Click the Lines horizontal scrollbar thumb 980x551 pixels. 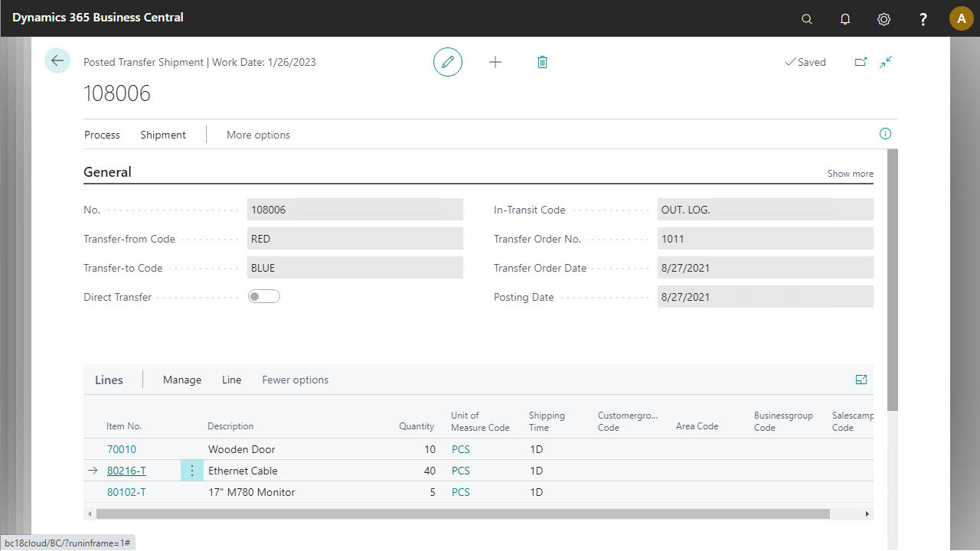pyautogui.click(x=462, y=514)
